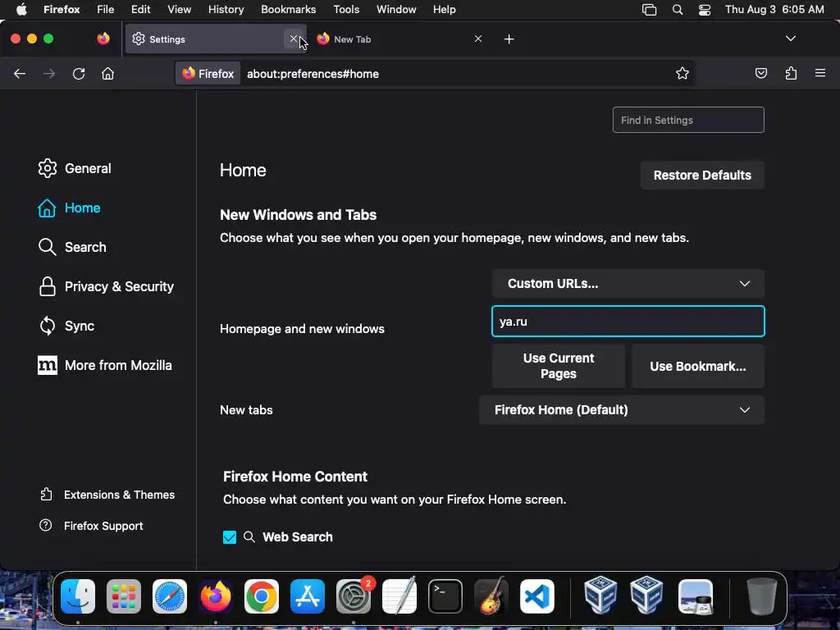Open the Custom URLs dropdown
The image size is (840, 630).
(628, 283)
